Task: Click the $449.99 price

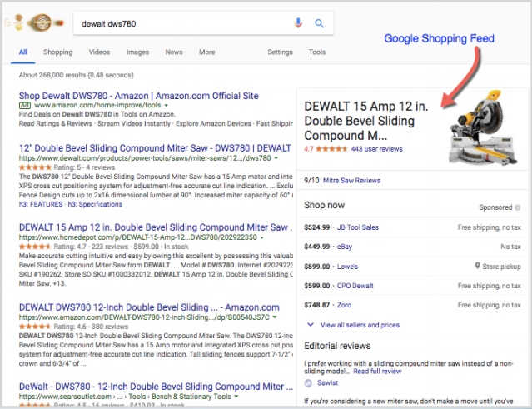Action: coord(317,247)
